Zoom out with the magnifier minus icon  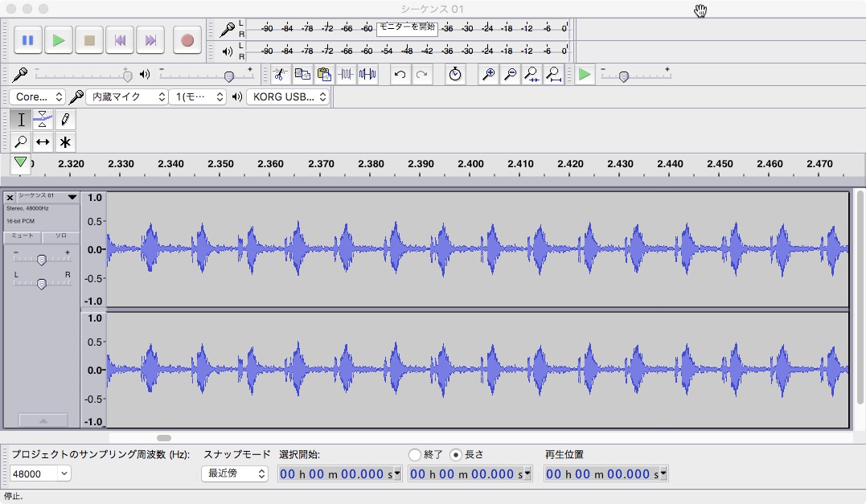pos(511,74)
